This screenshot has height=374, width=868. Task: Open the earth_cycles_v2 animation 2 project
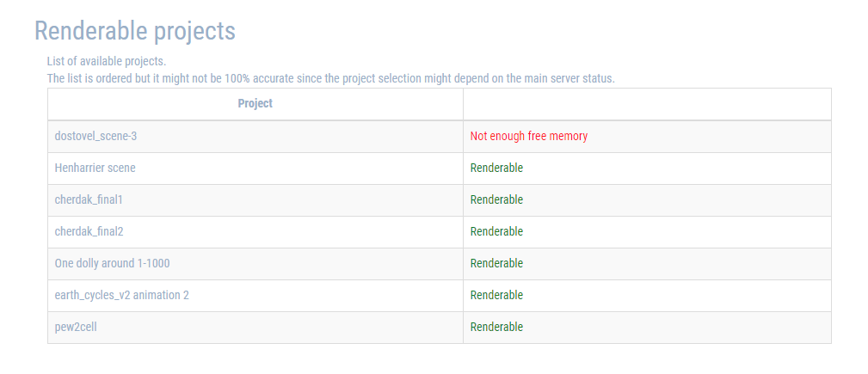[122, 296]
